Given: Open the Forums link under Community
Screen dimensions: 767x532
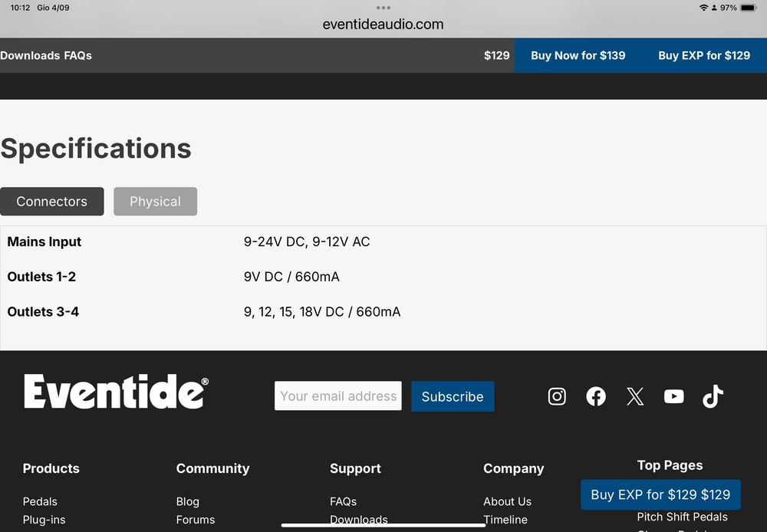Looking at the screenshot, I should tap(196, 520).
